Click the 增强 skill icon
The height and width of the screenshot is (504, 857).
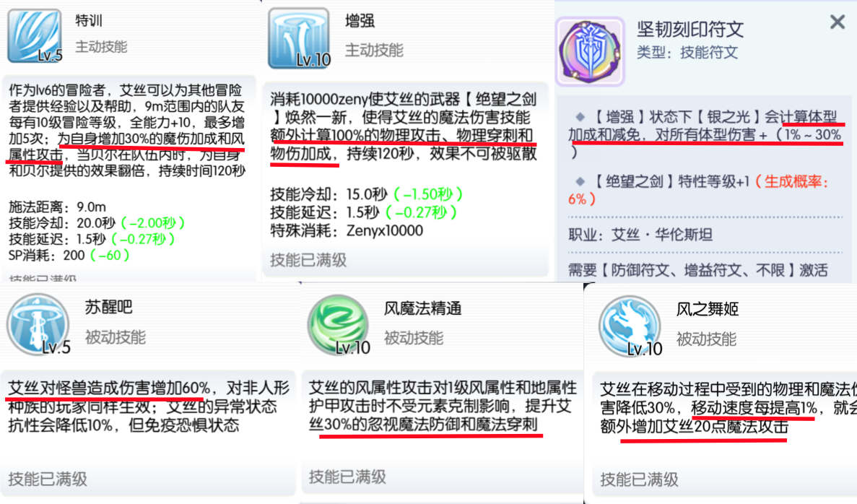pos(299,38)
